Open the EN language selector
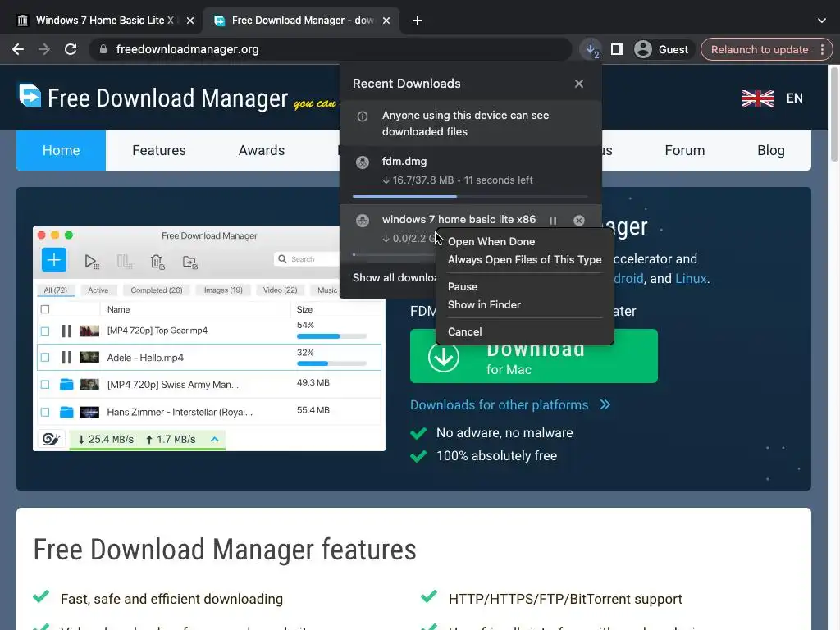The height and width of the screenshot is (630, 840). click(794, 98)
